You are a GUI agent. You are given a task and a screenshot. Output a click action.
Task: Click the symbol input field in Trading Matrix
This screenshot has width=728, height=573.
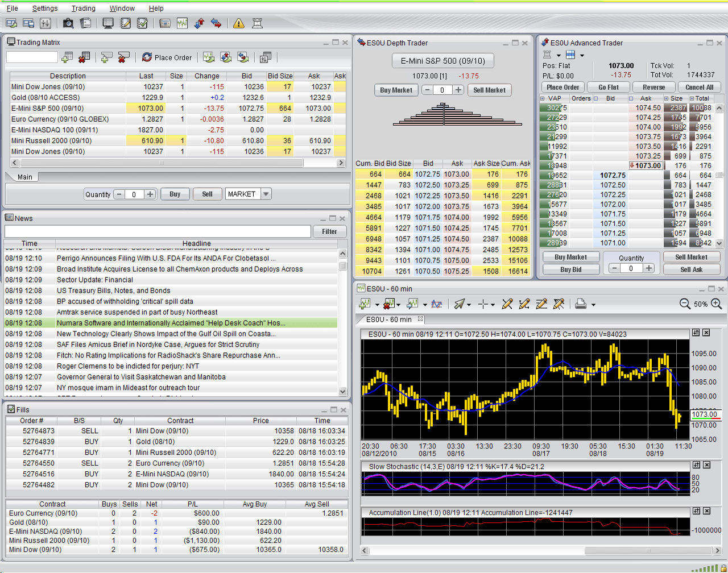tap(32, 57)
